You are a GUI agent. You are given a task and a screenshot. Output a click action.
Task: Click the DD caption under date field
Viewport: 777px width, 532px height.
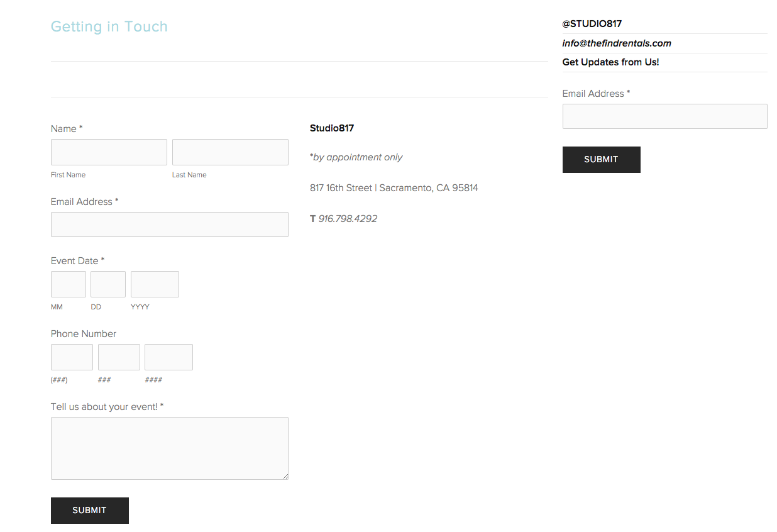pos(96,307)
